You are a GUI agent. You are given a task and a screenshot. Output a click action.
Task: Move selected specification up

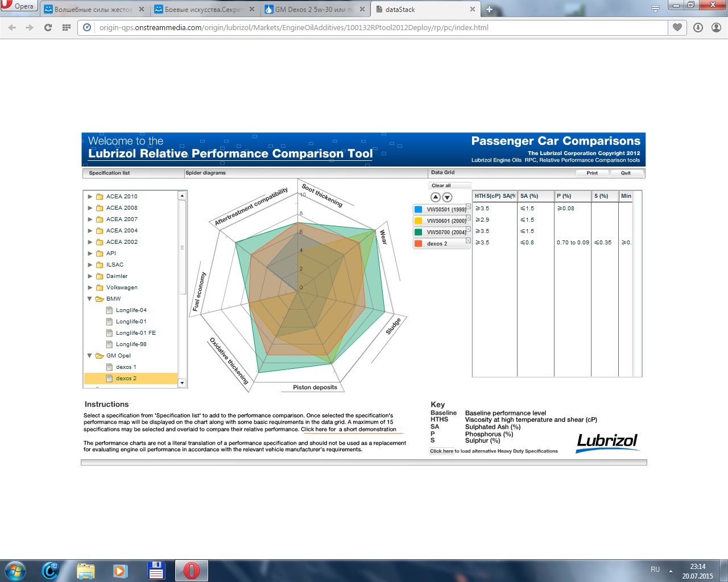[436, 197]
